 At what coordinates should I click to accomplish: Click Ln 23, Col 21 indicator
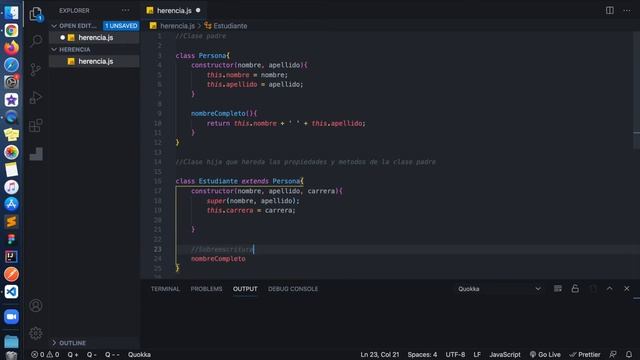pos(380,354)
